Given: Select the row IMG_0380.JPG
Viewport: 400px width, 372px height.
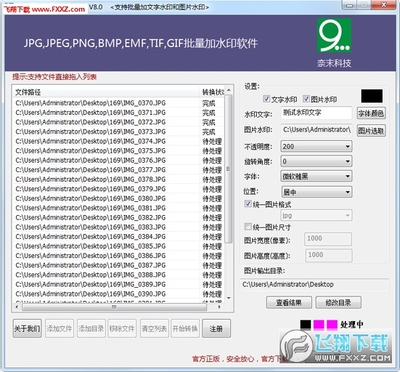Looking at the screenshot, I should point(119,199).
